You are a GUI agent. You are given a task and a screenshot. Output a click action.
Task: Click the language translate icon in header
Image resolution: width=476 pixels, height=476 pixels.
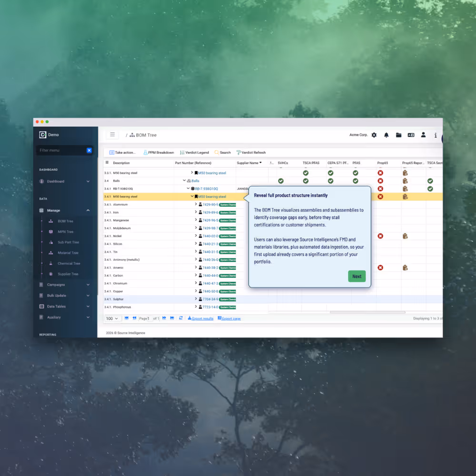point(411,135)
